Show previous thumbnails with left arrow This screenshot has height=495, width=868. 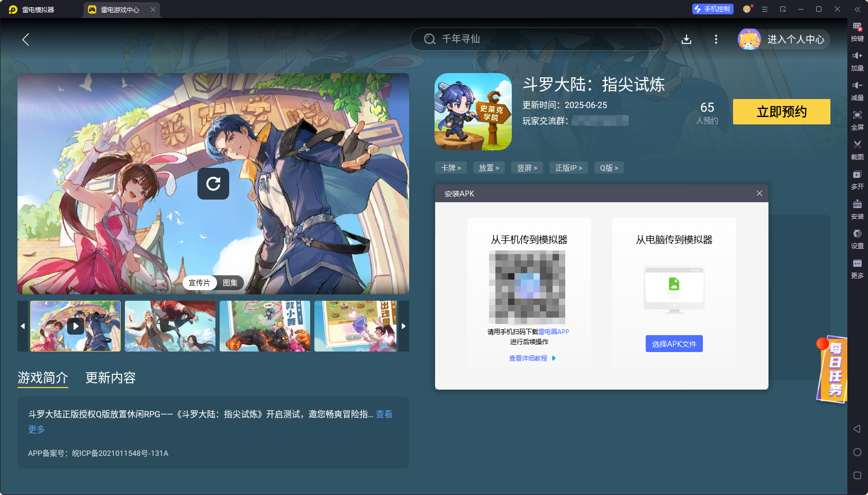tap(23, 326)
